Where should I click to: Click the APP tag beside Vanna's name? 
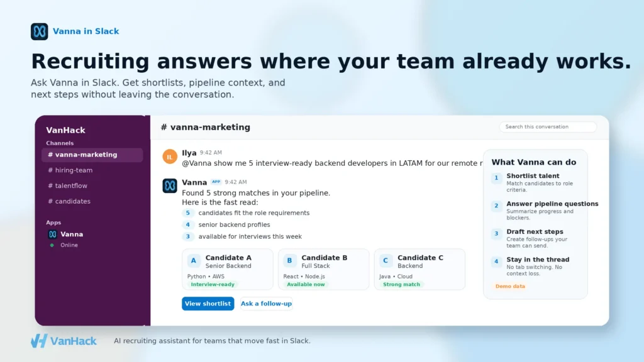[x=216, y=182]
